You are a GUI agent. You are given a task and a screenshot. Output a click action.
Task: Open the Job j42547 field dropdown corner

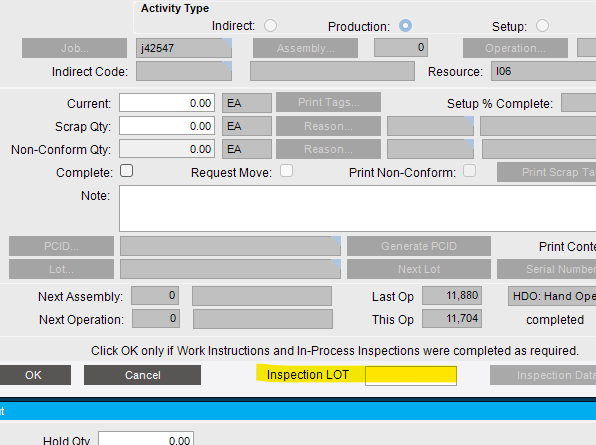[227, 42]
